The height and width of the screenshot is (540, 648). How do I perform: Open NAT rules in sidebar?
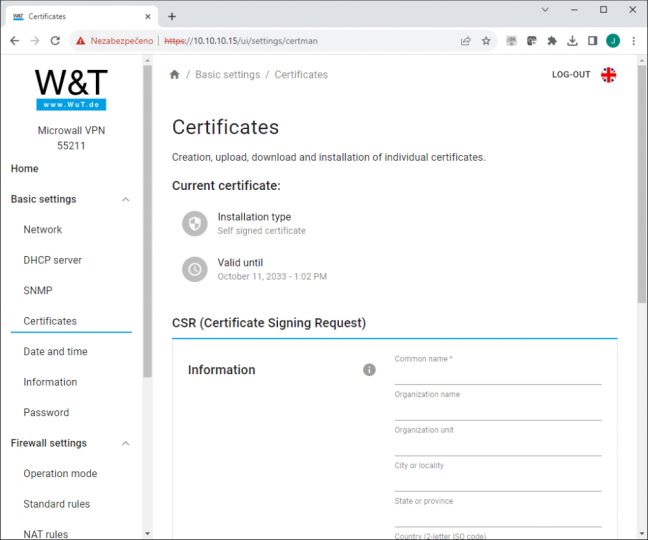(46, 534)
